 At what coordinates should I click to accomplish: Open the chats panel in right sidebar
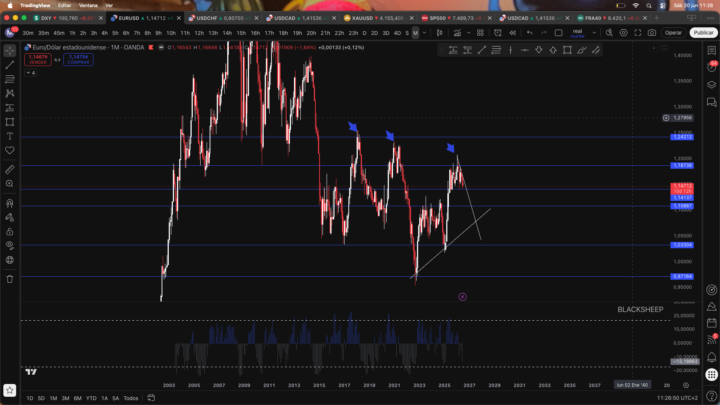coord(711,102)
